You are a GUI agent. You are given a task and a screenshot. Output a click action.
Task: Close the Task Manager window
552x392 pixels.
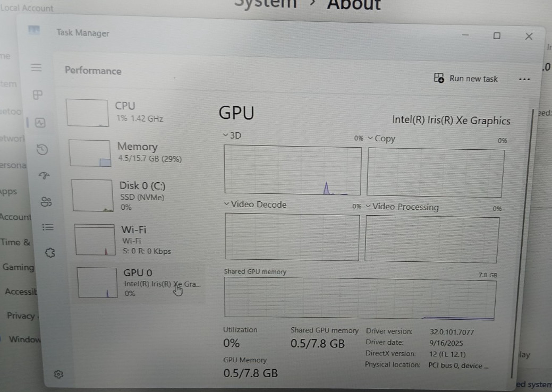pos(529,36)
